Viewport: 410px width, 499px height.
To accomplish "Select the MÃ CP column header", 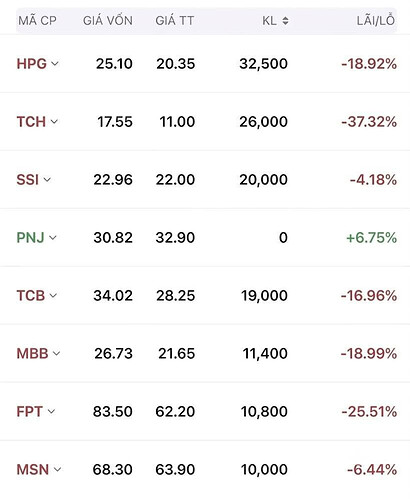I will pos(37,20).
